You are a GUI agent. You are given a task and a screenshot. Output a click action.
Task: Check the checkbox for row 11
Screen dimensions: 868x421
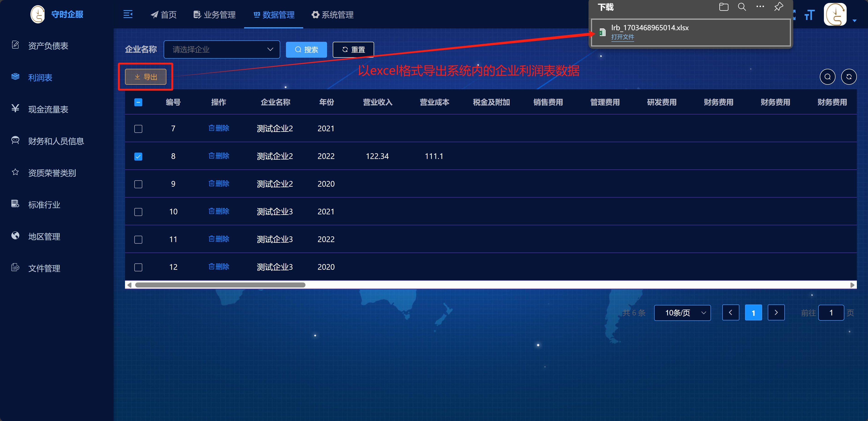[138, 240]
